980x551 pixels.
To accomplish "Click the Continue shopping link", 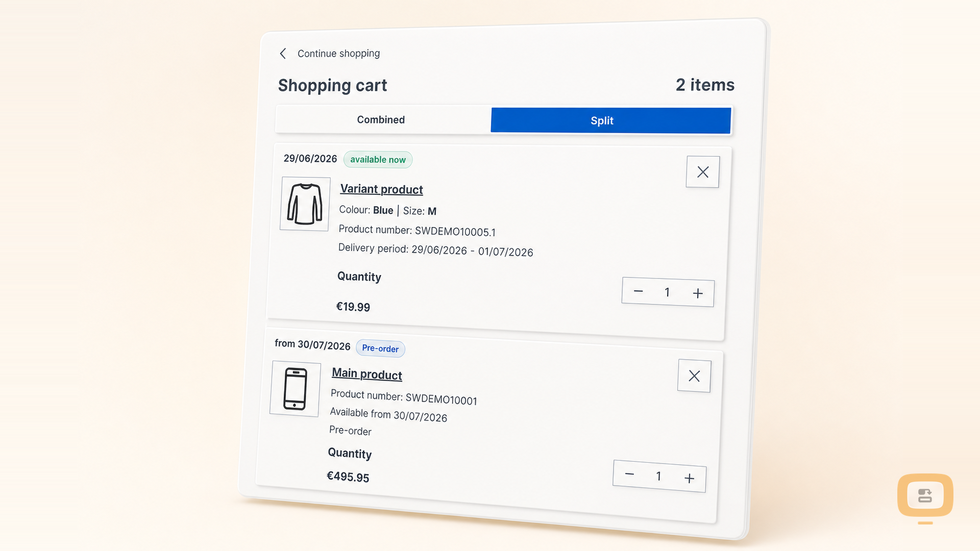I will coord(339,54).
